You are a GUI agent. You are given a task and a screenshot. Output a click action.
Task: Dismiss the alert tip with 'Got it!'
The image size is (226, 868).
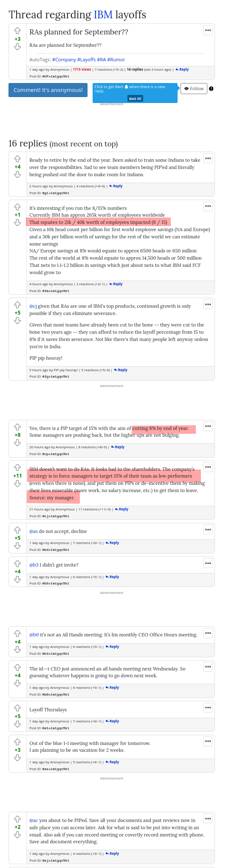[135, 98]
